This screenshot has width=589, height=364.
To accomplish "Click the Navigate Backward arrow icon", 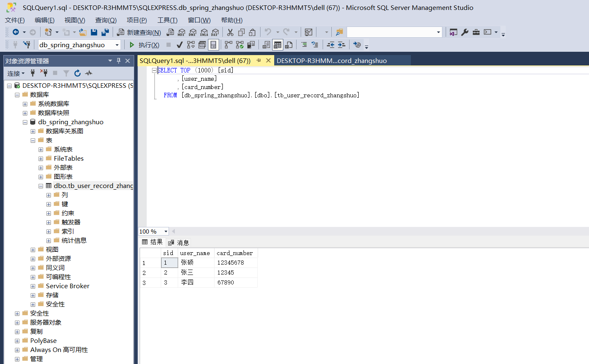I will [x=16, y=32].
